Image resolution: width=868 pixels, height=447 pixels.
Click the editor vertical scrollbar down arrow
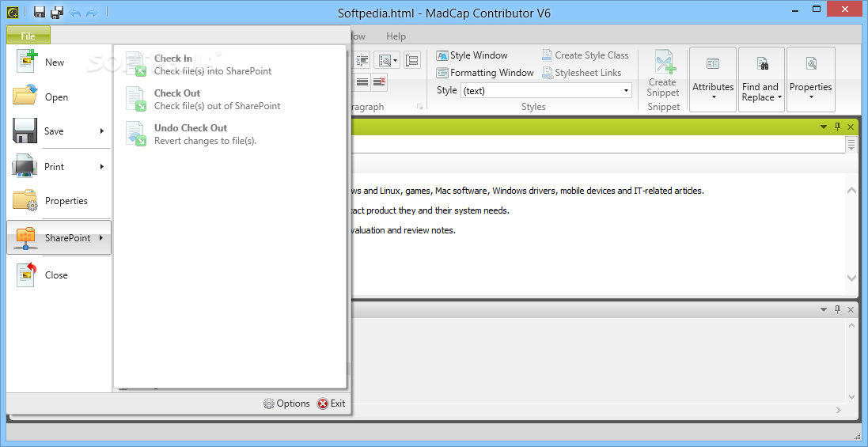pos(851,278)
